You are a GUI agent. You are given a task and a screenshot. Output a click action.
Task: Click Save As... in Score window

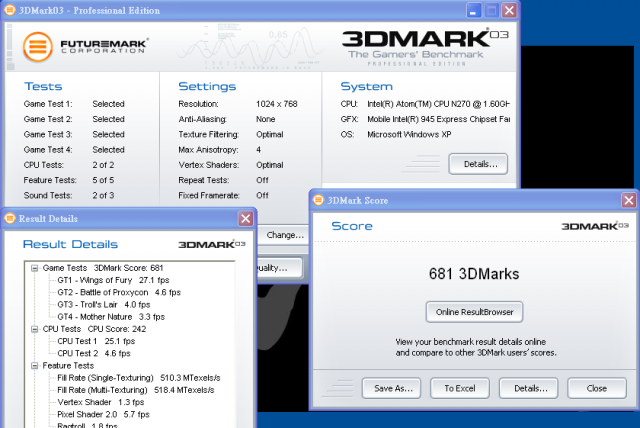[x=393, y=388]
